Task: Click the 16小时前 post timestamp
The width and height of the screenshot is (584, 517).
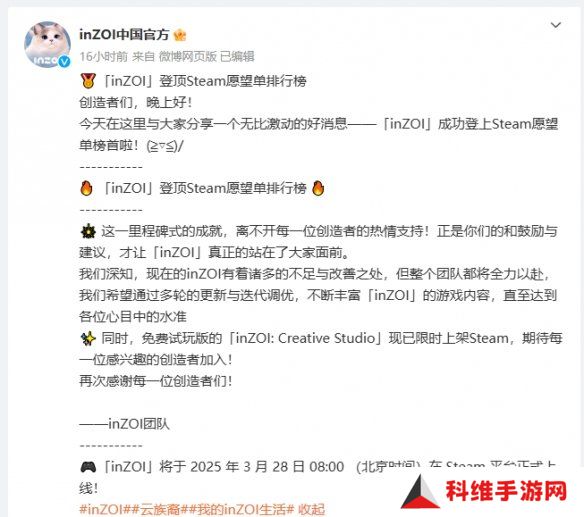Action: [x=103, y=57]
